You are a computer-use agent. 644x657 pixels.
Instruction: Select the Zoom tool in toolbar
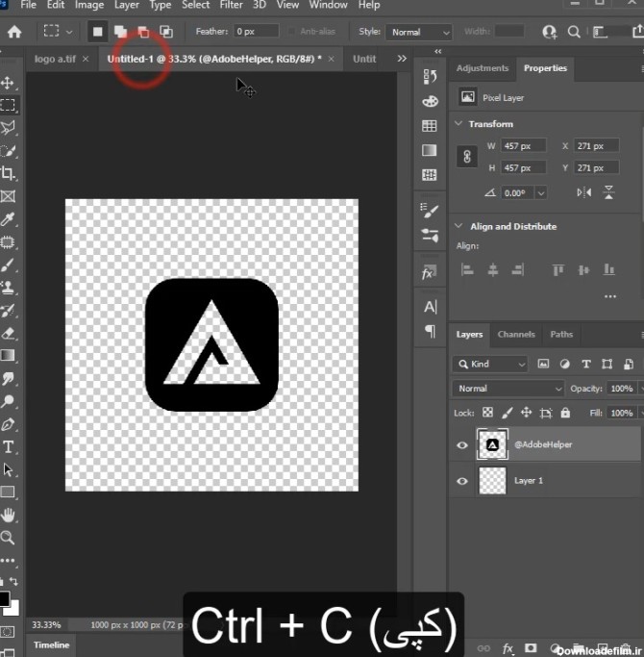8,537
